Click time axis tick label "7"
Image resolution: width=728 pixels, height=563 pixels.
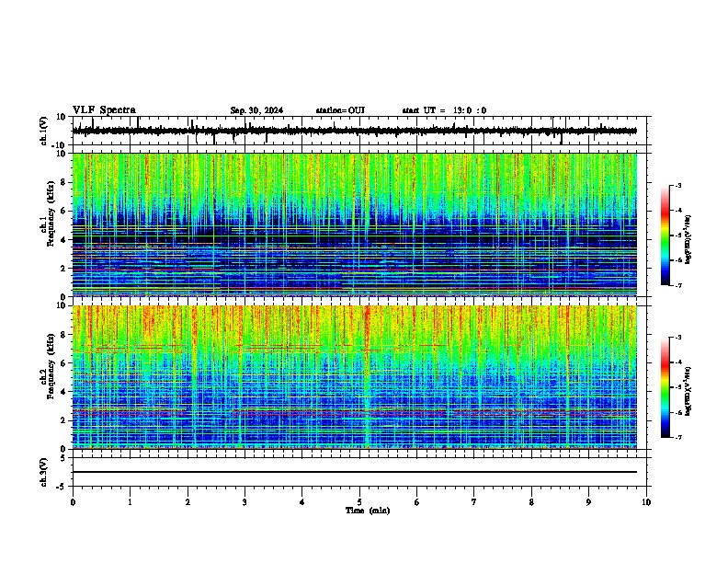[474, 502]
